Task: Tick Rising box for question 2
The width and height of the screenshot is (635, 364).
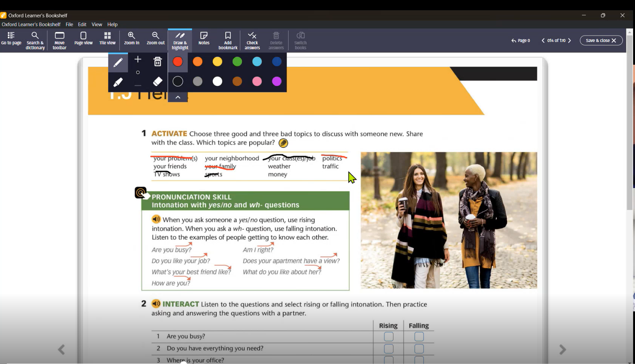Action: click(388, 348)
